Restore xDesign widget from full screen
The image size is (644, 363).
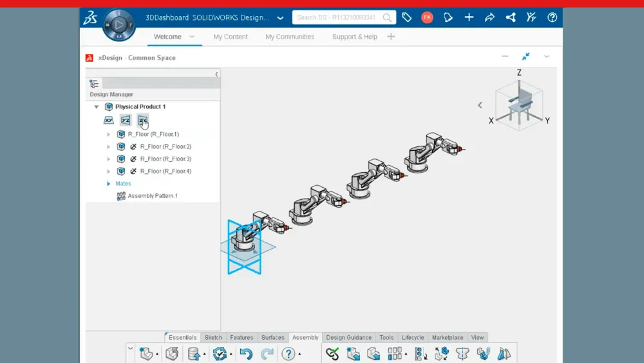[x=526, y=56]
